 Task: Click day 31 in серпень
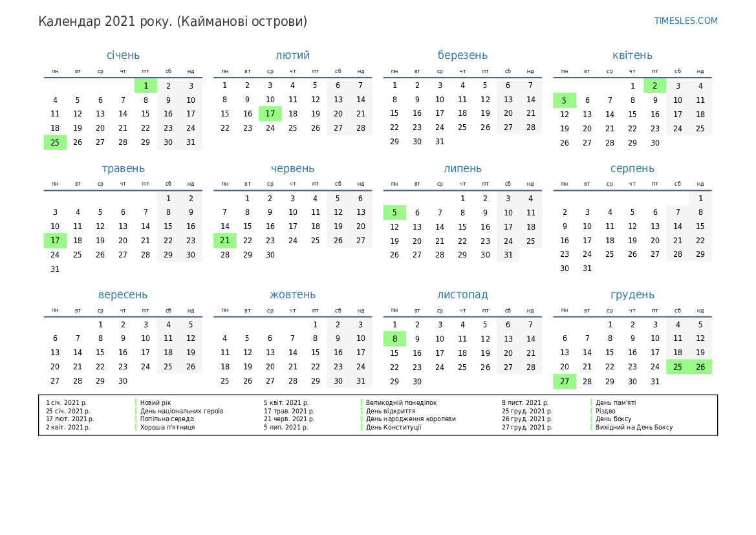click(x=587, y=268)
